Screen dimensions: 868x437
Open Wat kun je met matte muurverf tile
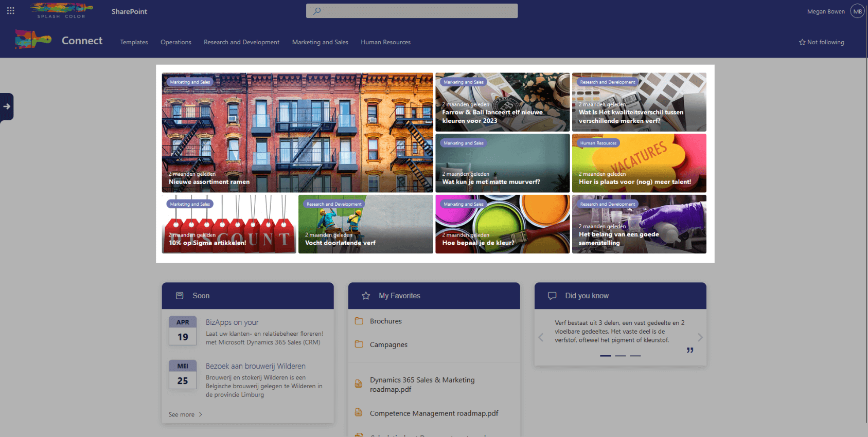click(503, 163)
